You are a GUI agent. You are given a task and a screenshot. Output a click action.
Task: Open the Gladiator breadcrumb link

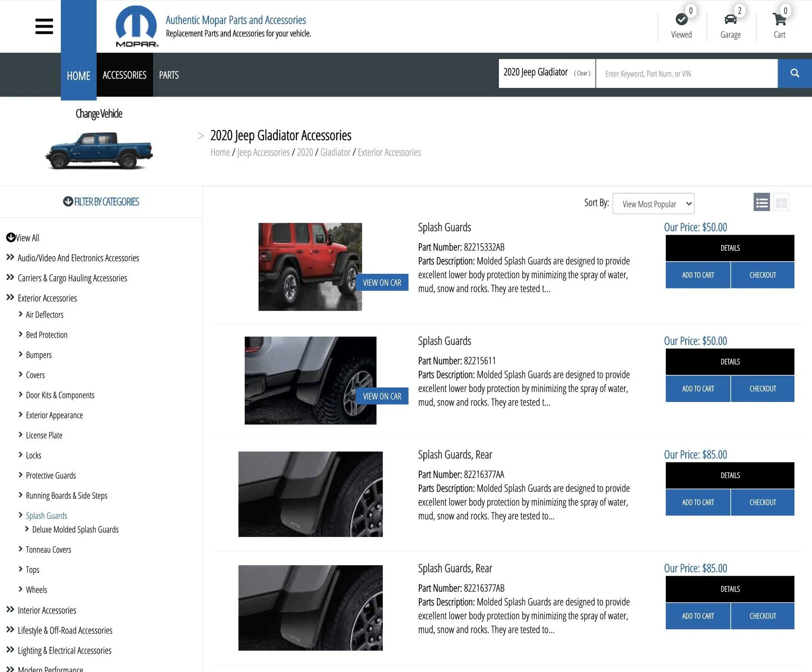pos(335,152)
